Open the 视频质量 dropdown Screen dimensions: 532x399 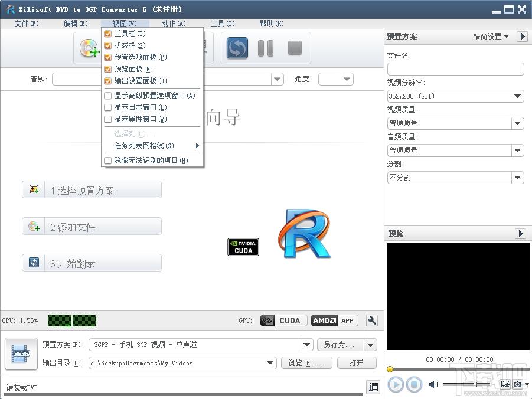click(517, 123)
